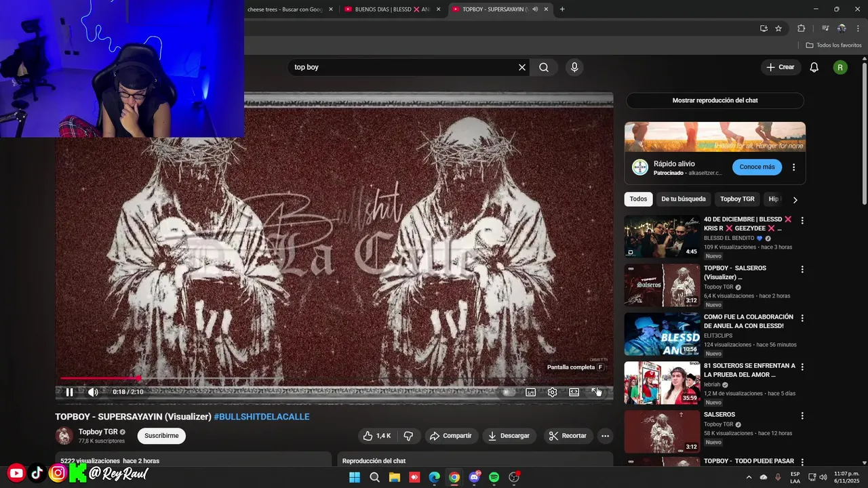Open 'COMO FUE LA COLABORACIÓN DE ANUEL' video title
This screenshot has height=488, width=868.
point(749,321)
